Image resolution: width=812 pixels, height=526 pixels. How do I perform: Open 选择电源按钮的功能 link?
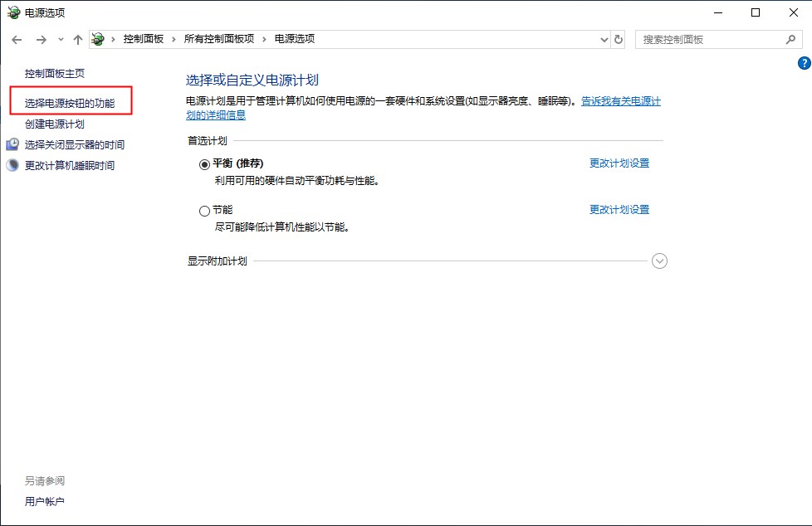tap(70, 104)
